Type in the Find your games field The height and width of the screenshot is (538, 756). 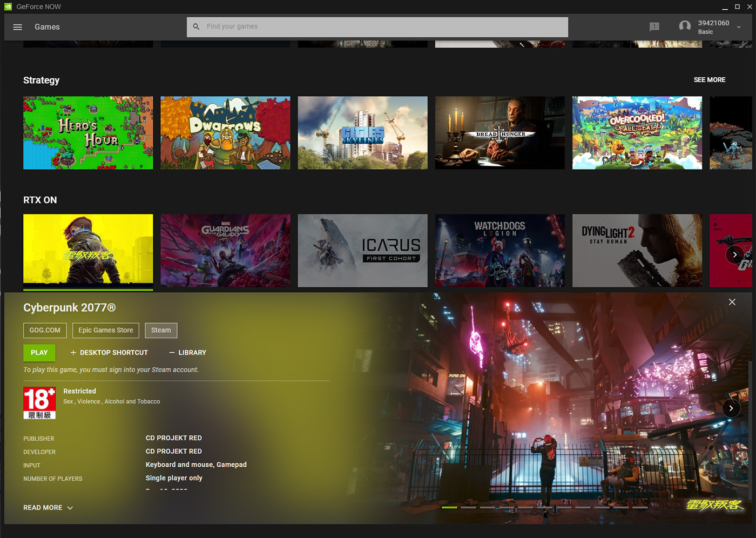pos(377,26)
